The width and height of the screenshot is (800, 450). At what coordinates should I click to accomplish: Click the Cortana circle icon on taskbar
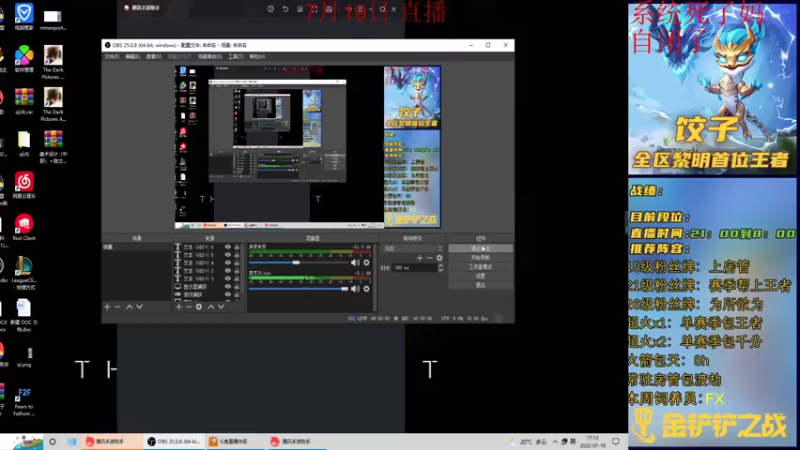(52, 442)
